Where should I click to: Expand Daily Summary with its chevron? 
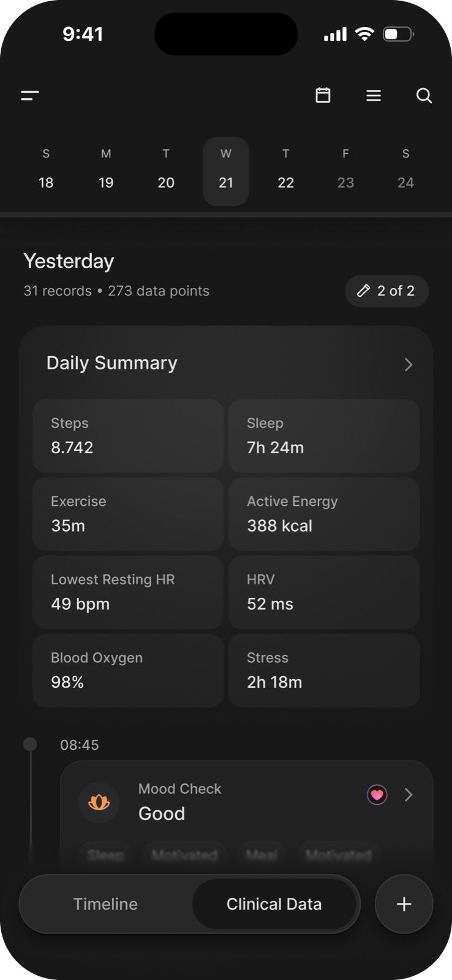pyautogui.click(x=409, y=364)
